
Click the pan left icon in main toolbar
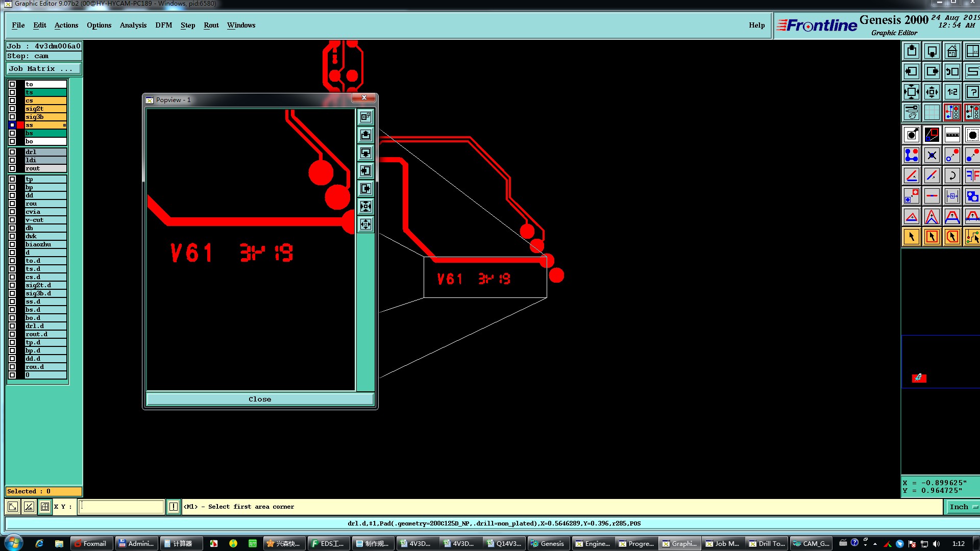click(x=912, y=71)
